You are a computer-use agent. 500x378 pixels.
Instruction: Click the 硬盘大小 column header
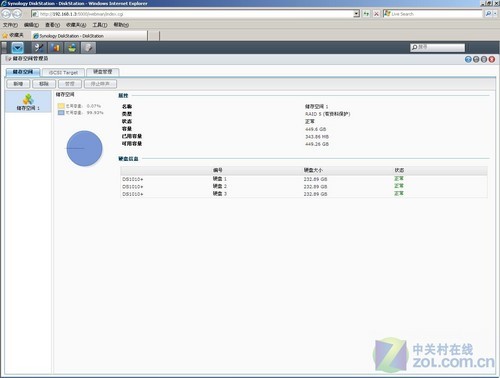coord(313,170)
